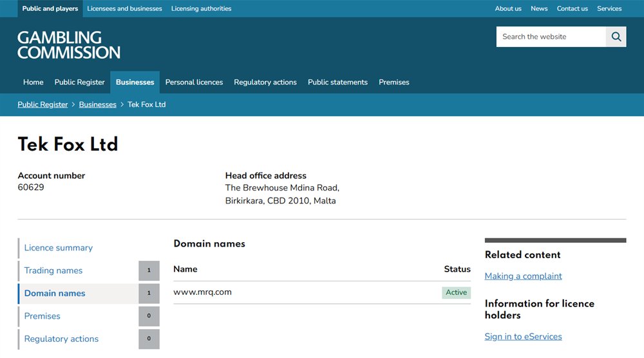The height and width of the screenshot is (358, 644).
Task: Open the Public and players tab
Action: [x=50, y=8]
